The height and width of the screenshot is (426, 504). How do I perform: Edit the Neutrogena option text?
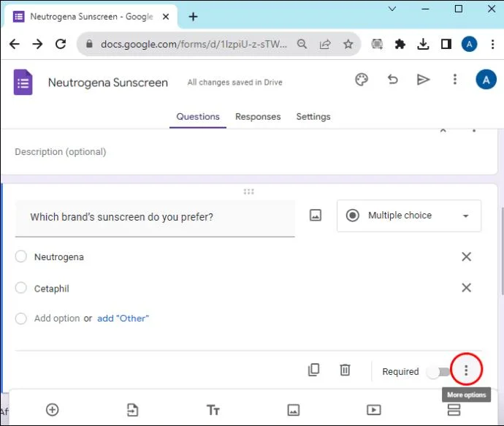click(59, 257)
